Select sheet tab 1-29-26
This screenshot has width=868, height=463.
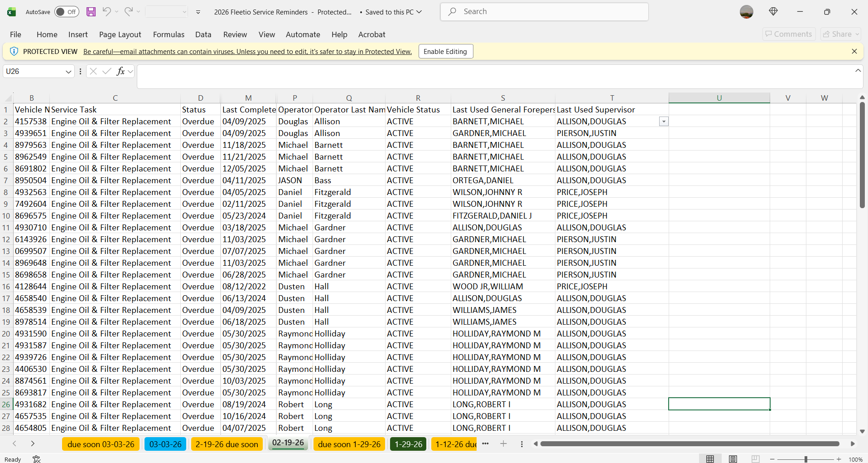(408, 444)
